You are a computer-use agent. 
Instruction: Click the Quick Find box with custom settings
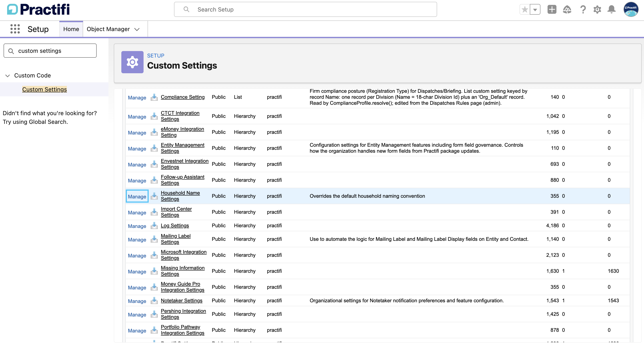coord(50,51)
